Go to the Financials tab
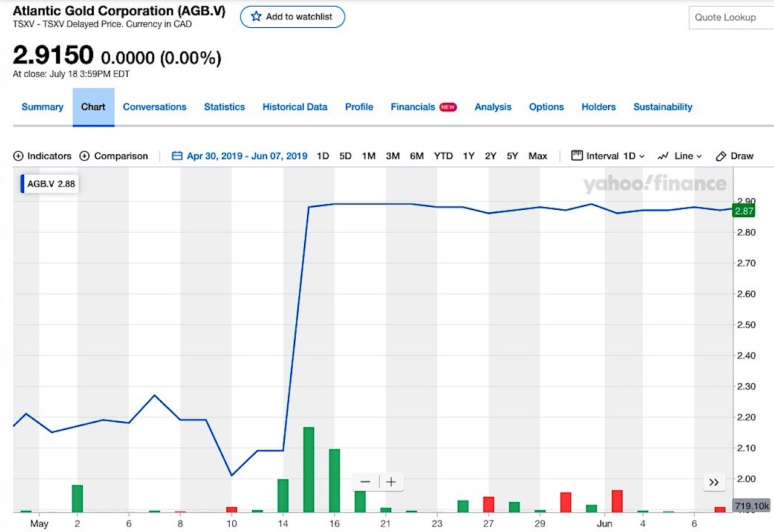 [413, 107]
